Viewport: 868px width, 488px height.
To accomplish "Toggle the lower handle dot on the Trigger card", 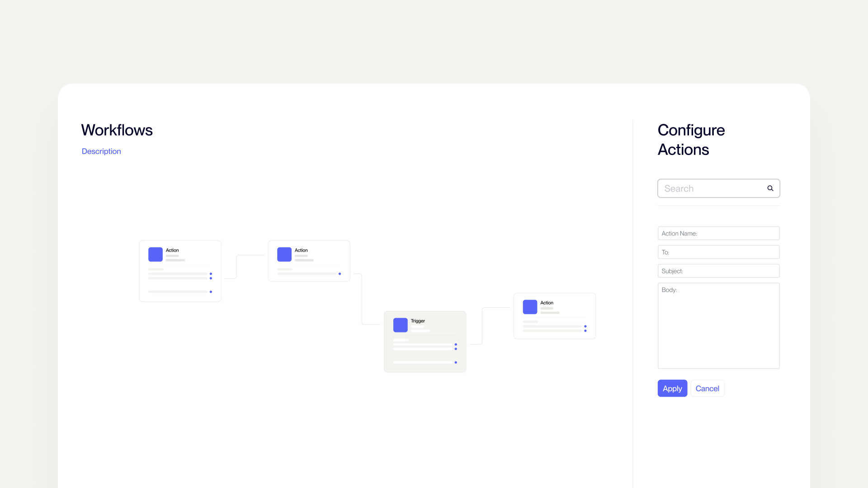I will [x=457, y=362].
